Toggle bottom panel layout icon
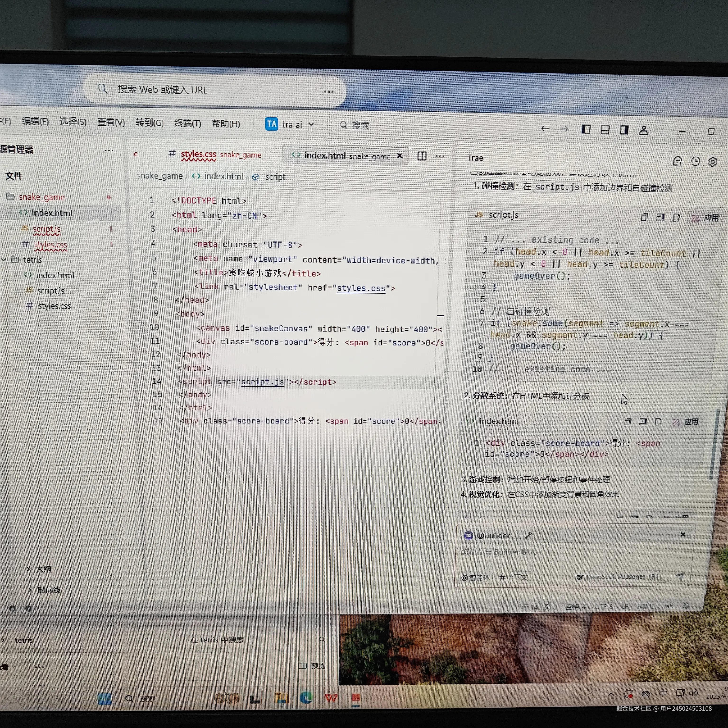728x728 pixels. tap(605, 130)
